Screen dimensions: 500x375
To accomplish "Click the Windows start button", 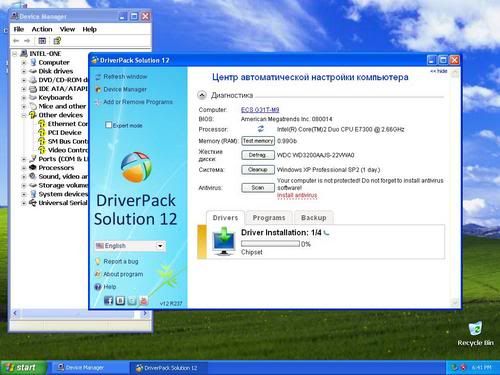I will [x=23, y=368].
